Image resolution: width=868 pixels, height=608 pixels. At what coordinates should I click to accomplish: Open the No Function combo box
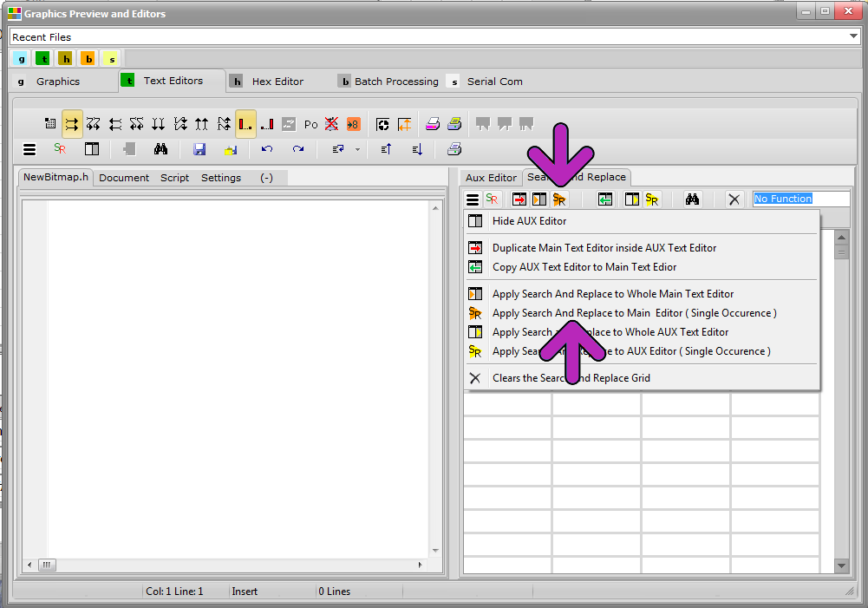[x=801, y=199]
